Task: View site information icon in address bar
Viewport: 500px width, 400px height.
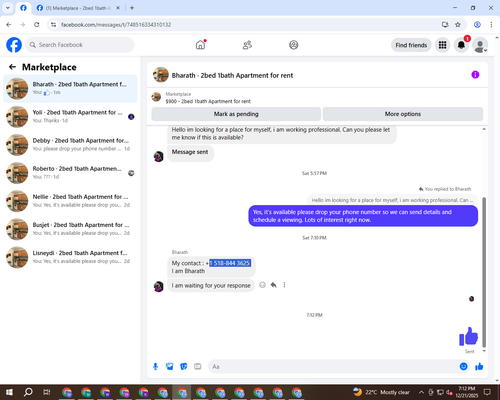Action: pos(53,24)
